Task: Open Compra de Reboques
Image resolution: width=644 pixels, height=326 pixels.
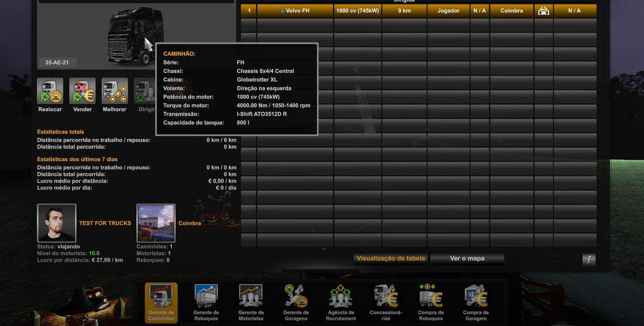Action: coord(431,302)
